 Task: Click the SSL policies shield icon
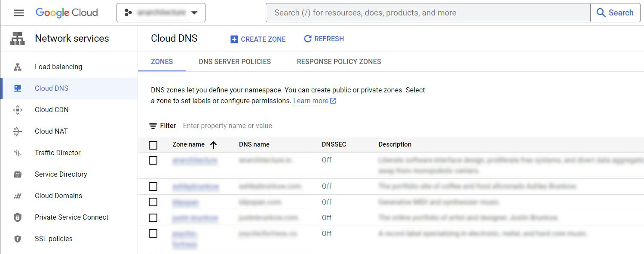18,239
